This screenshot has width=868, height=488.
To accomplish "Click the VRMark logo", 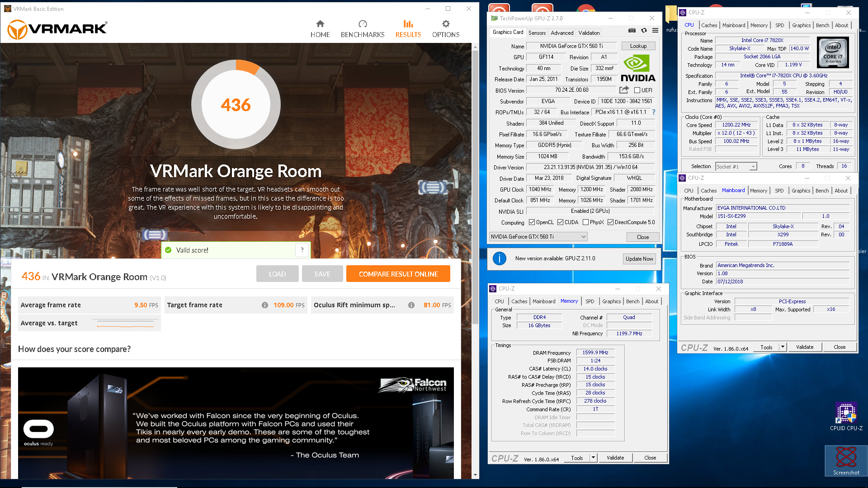I will coord(57,29).
